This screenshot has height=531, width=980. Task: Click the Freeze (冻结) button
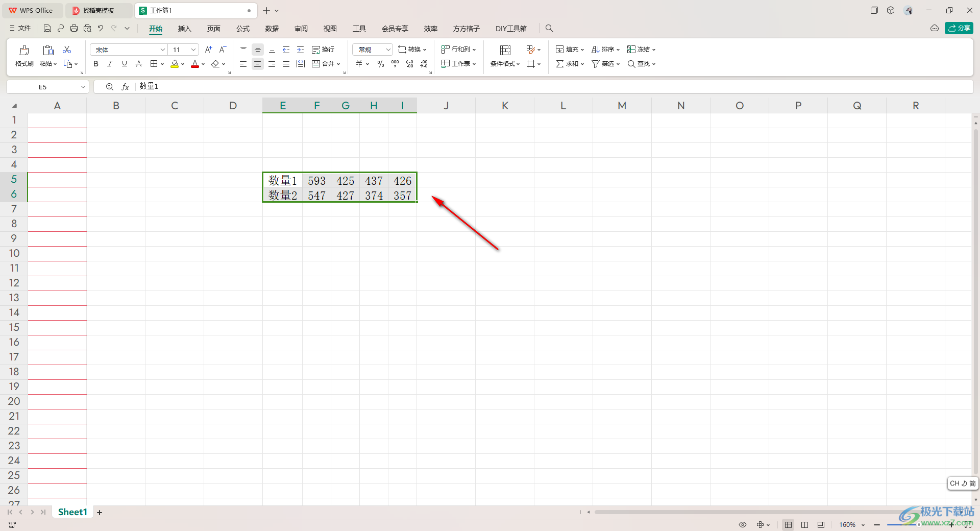[641, 50]
